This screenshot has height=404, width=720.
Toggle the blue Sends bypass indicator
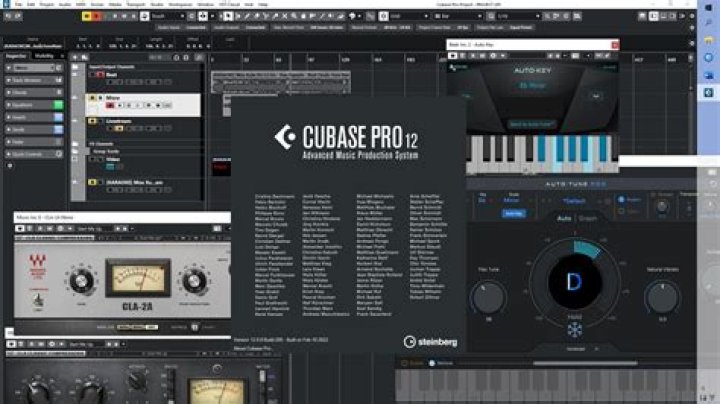coord(58,130)
